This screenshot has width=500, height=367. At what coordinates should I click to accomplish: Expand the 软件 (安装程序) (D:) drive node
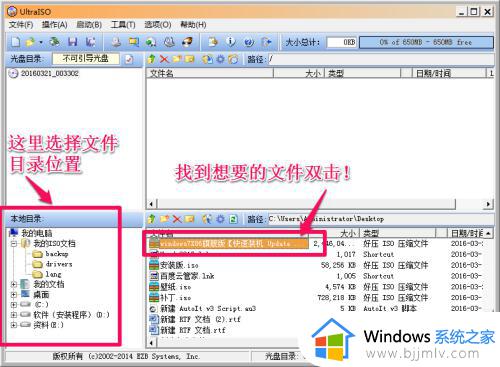point(14,315)
